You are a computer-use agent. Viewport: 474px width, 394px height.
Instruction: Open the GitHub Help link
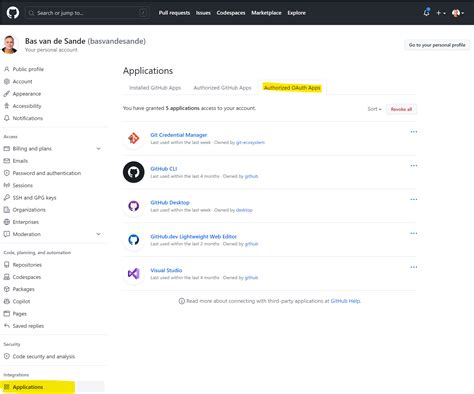pyautogui.click(x=345, y=301)
